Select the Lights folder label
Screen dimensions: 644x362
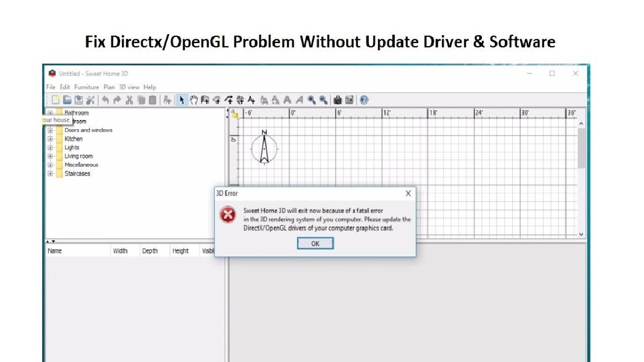[72, 148]
